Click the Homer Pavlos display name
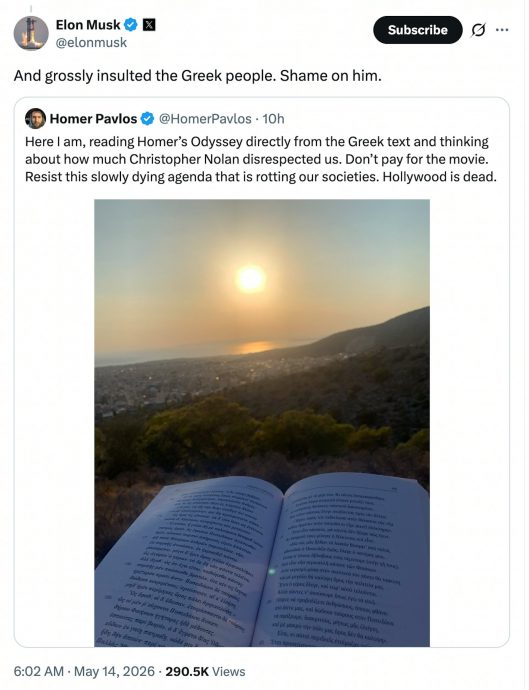Viewport: 529px width, 690px height. click(x=93, y=119)
